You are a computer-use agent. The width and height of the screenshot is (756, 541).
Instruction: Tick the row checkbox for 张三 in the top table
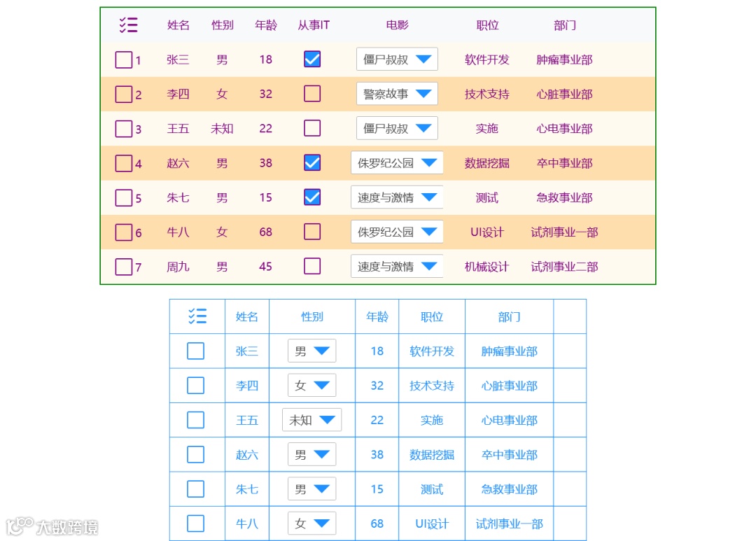[x=123, y=59]
